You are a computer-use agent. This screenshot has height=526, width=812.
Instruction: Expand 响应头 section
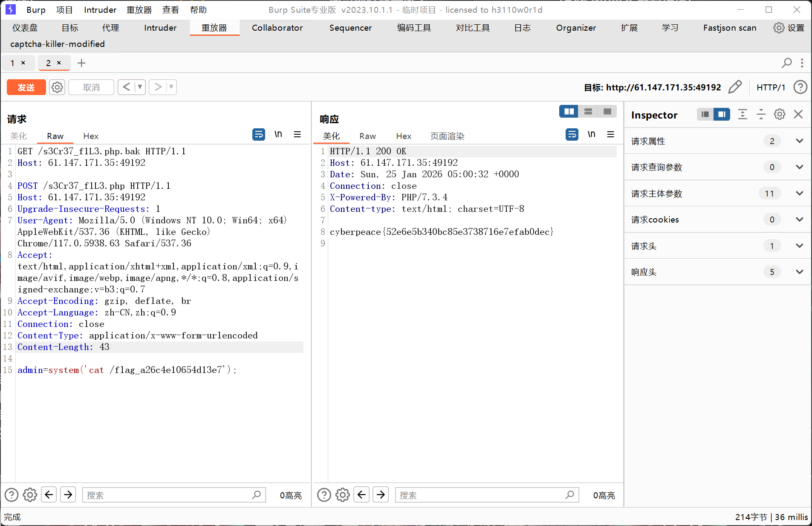tap(800, 272)
